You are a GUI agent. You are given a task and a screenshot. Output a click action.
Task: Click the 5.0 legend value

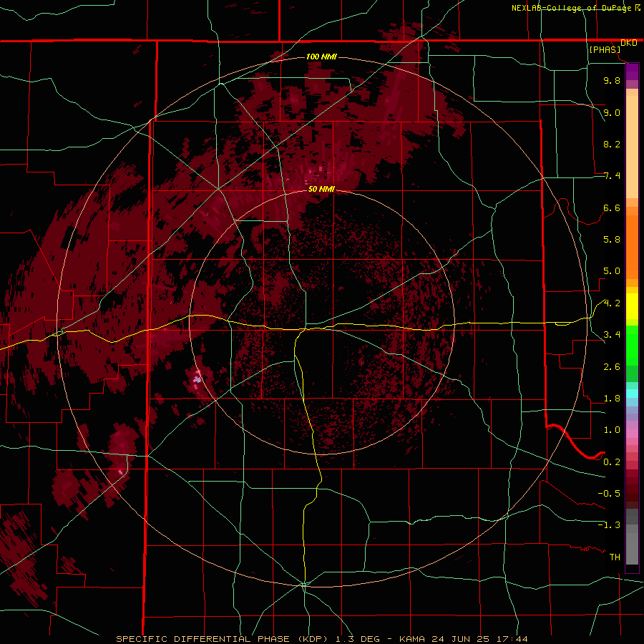coord(612,271)
